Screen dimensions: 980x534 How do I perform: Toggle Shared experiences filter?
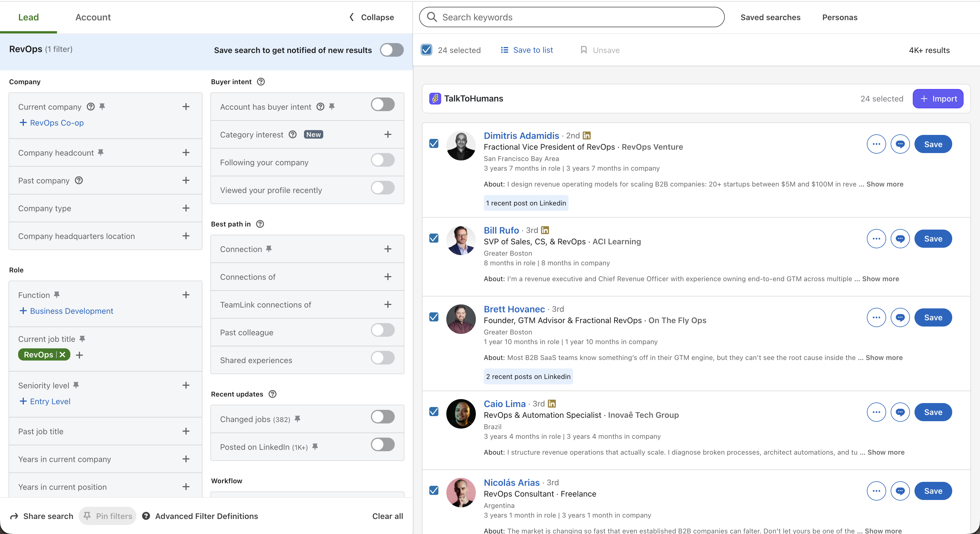(x=383, y=357)
